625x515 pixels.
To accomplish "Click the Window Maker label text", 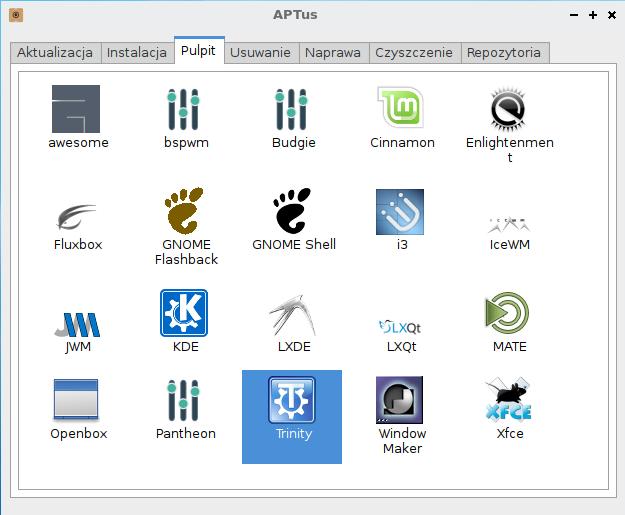I will (403, 441).
